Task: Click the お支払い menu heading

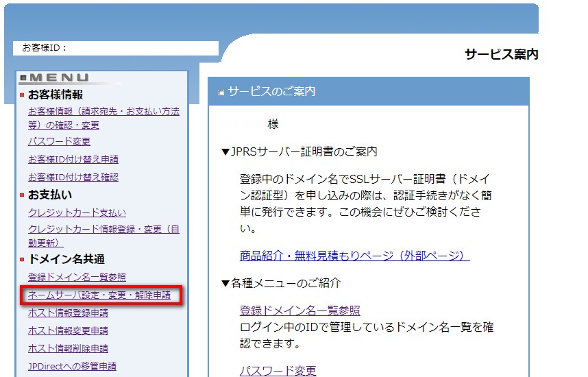Action: (x=50, y=195)
